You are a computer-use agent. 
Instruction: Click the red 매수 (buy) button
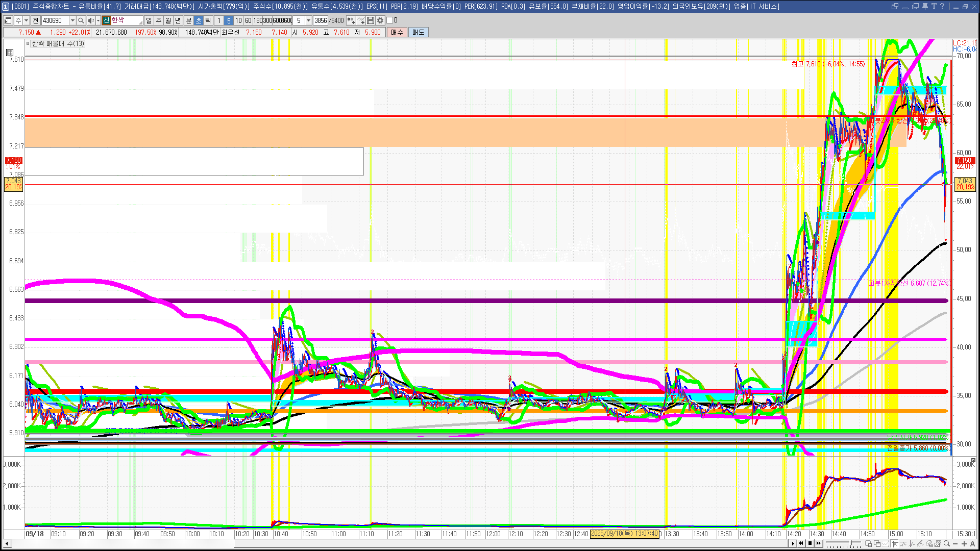[x=397, y=32]
